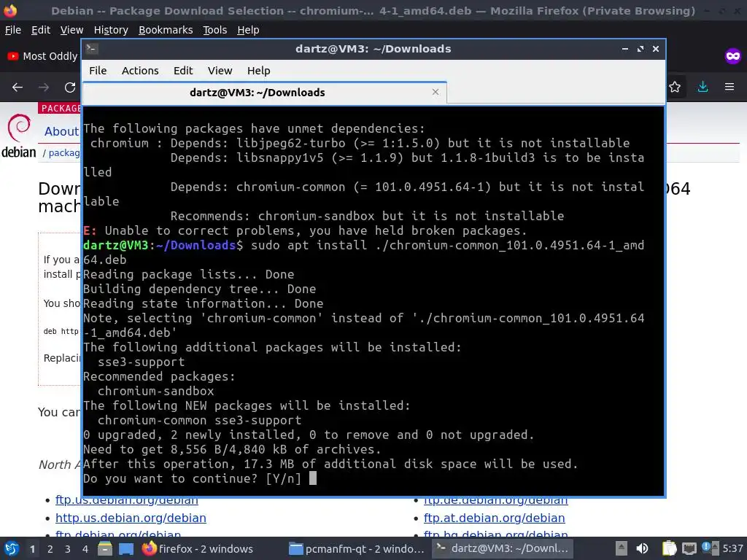The width and height of the screenshot is (747, 560).
Task: Click 'chromium-sandbox' under Recommended packages
Action: (156, 391)
